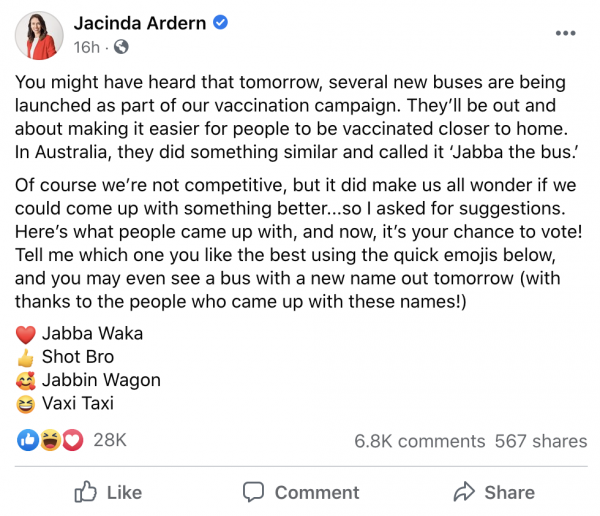Open the 28K reactions list
The width and height of the screenshot is (600, 516).
pos(110,440)
